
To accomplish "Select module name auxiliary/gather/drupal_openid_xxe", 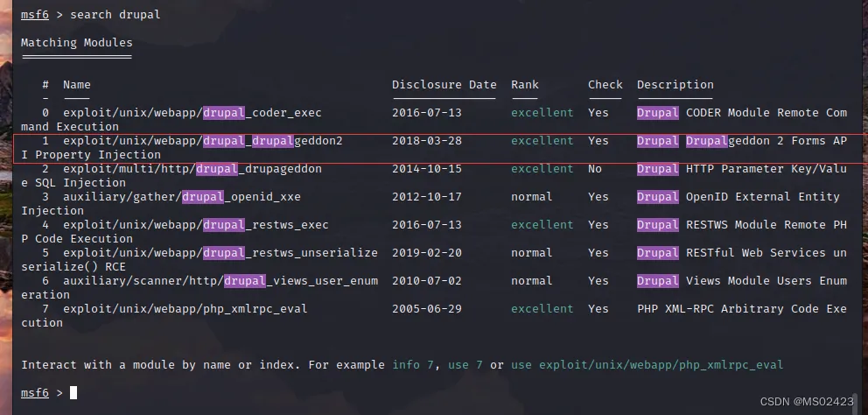I will [182, 197].
